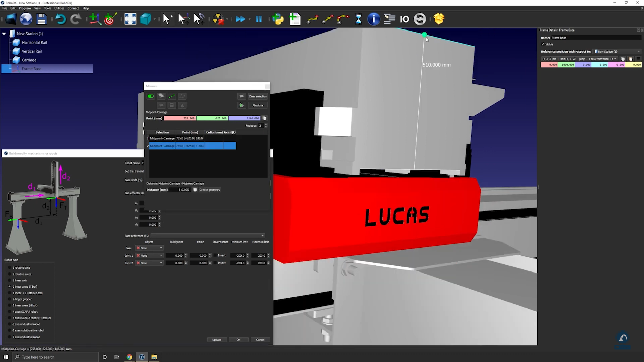The width and height of the screenshot is (644, 362).
Task: Click the Update button
Action: pyautogui.click(x=217, y=340)
